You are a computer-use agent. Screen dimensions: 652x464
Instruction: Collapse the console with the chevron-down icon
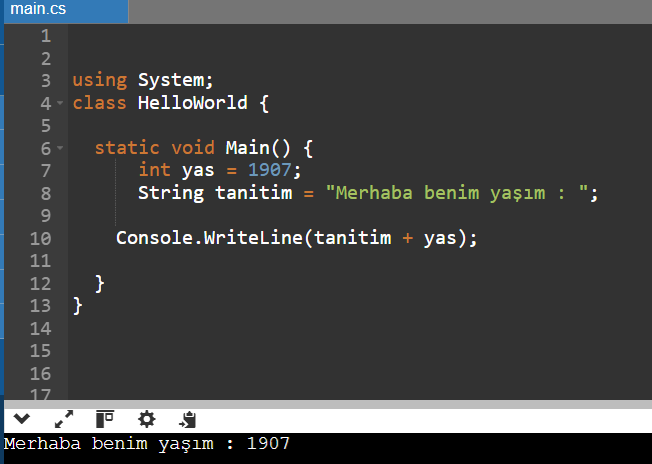point(22,419)
